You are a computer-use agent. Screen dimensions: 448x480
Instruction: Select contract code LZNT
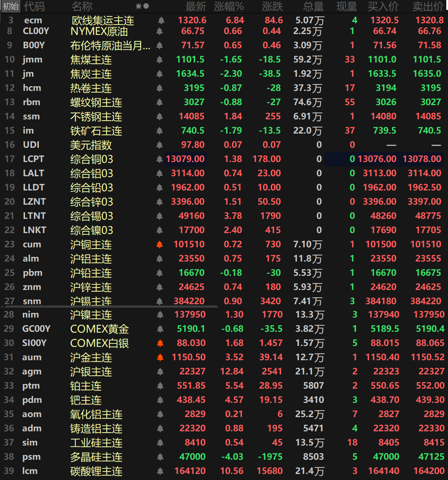point(34,202)
